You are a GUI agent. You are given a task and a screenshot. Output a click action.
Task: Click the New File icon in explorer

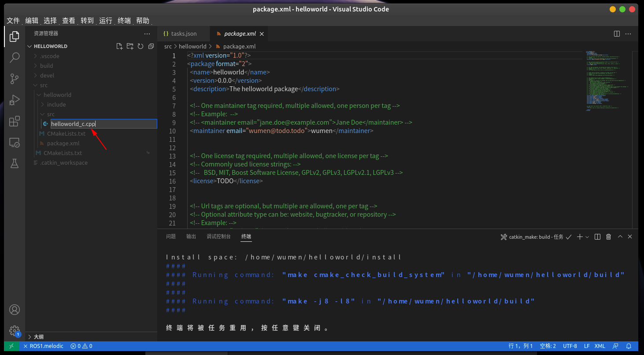(x=119, y=46)
